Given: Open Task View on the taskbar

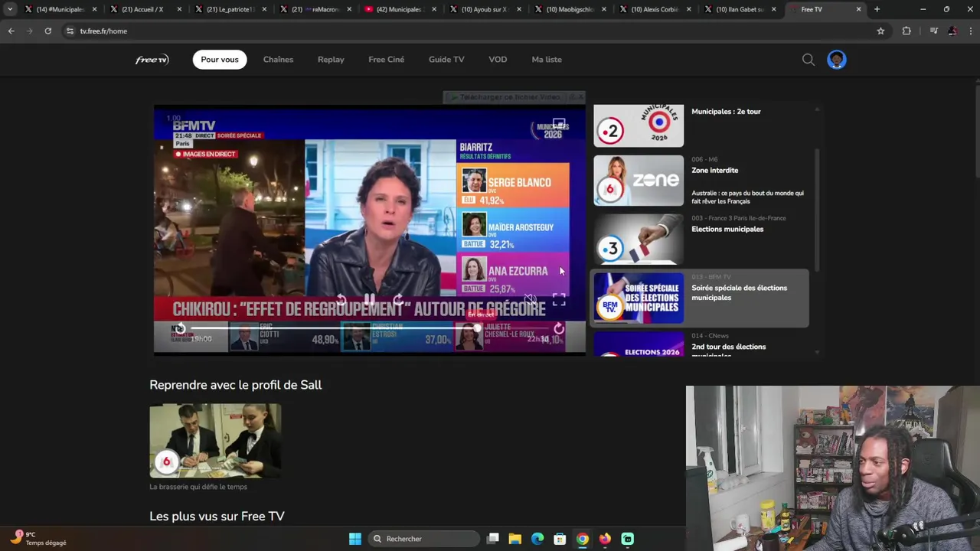Looking at the screenshot, I should pyautogui.click(x=493, y=539).
